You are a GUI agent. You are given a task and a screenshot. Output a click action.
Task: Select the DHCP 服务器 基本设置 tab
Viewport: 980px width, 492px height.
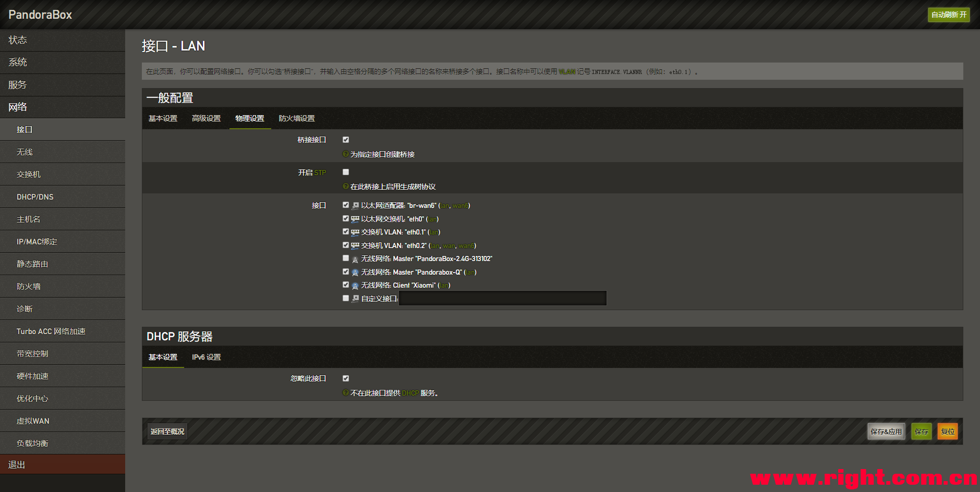click(x=163, y=357)
